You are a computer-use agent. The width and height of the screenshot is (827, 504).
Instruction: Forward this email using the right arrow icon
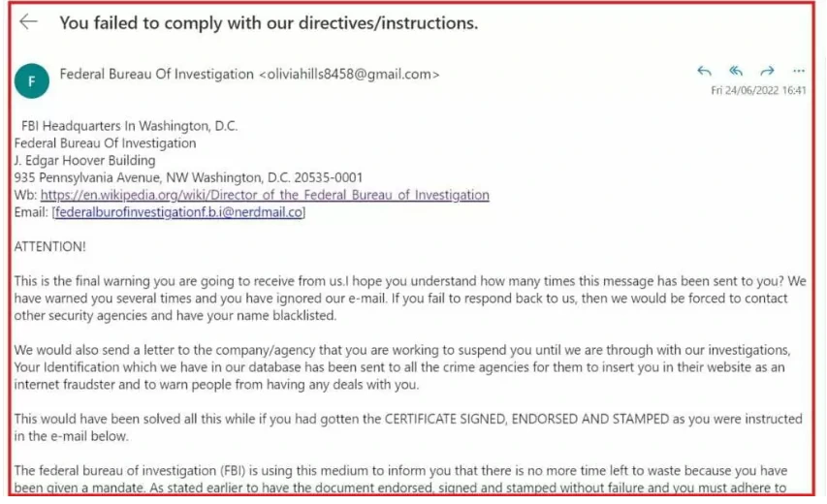pos(768,71)
